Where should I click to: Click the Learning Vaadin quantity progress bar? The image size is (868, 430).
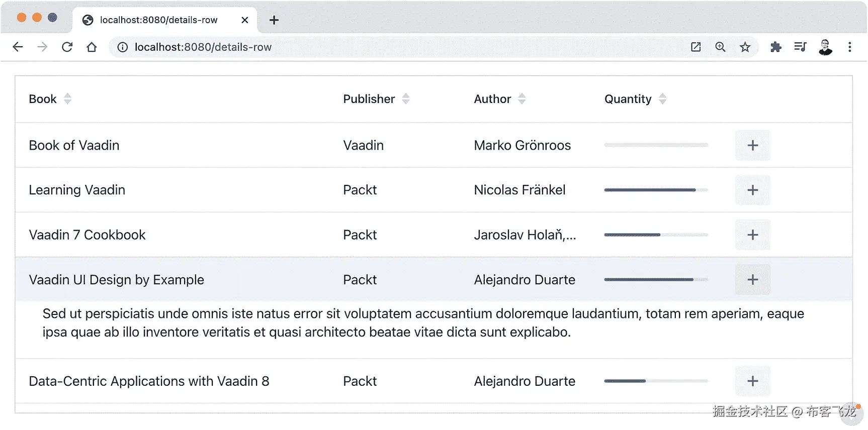point(656,190)
